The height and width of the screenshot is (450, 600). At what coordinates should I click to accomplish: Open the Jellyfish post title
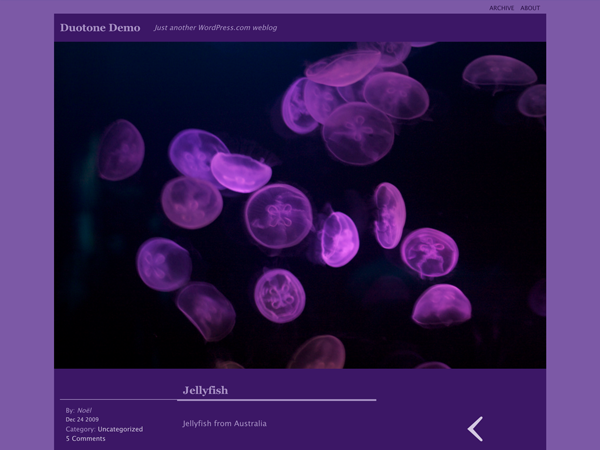(206, 389)
